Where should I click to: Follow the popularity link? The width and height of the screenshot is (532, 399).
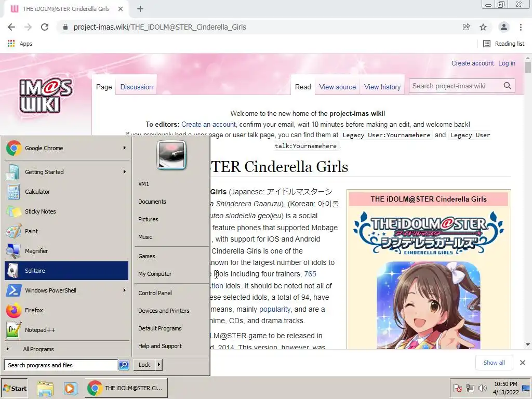pos(275,309)
